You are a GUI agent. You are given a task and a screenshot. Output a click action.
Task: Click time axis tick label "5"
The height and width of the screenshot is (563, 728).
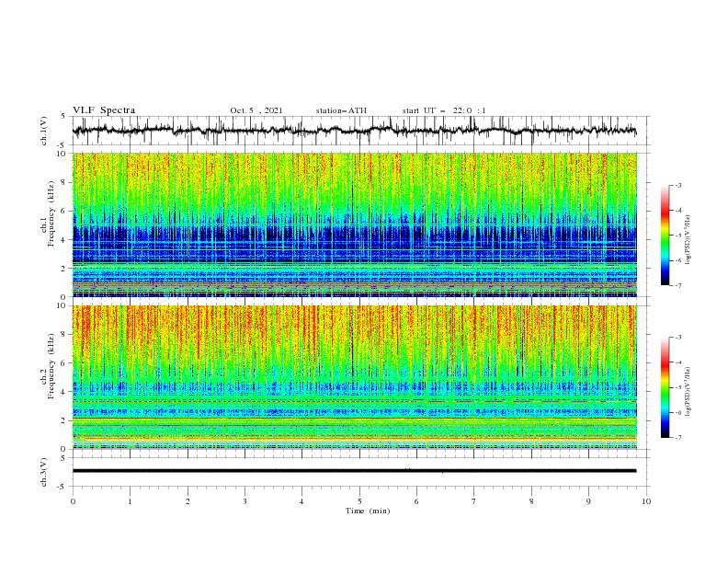(359, 501)
